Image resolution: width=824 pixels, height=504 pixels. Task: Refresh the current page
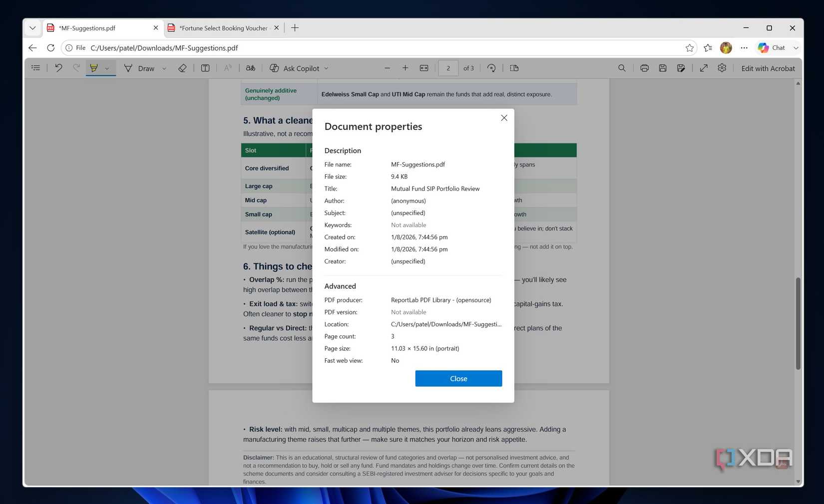[50, 48]
